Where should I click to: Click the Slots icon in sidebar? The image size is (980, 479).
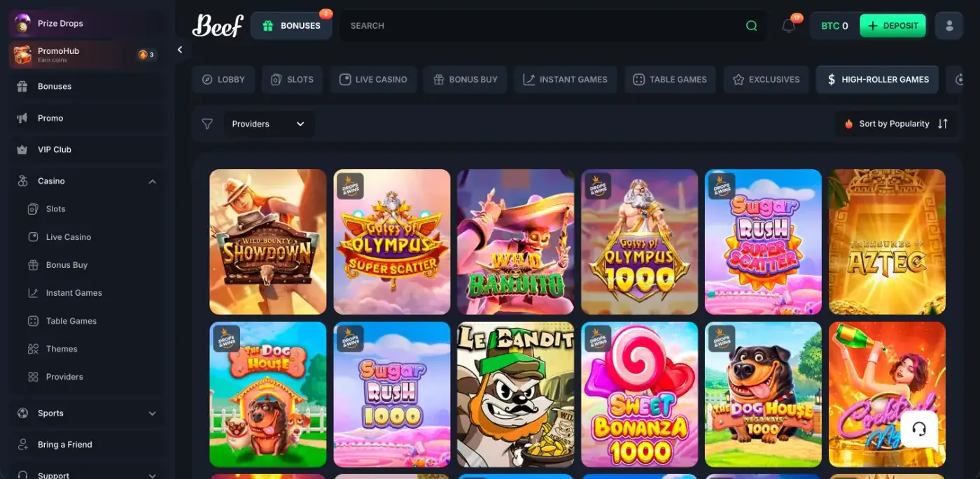click(x=33, y=209)
